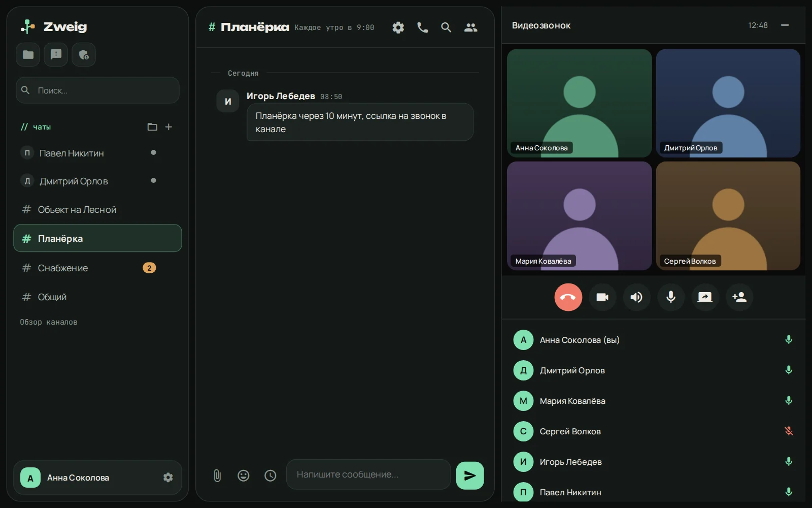This screenshot has height=508, width=812.
Task: Select Мария Ковалёва video tile
Action: [x=579, y=216]
